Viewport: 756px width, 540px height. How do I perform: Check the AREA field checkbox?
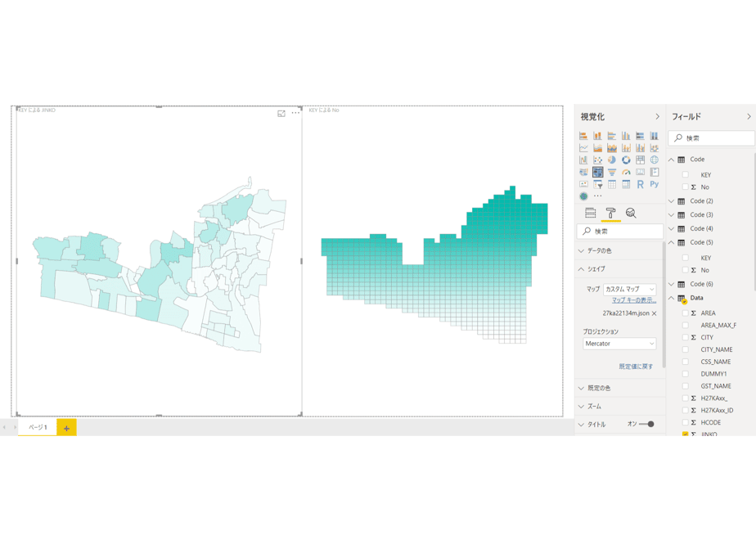pos(685,313)
